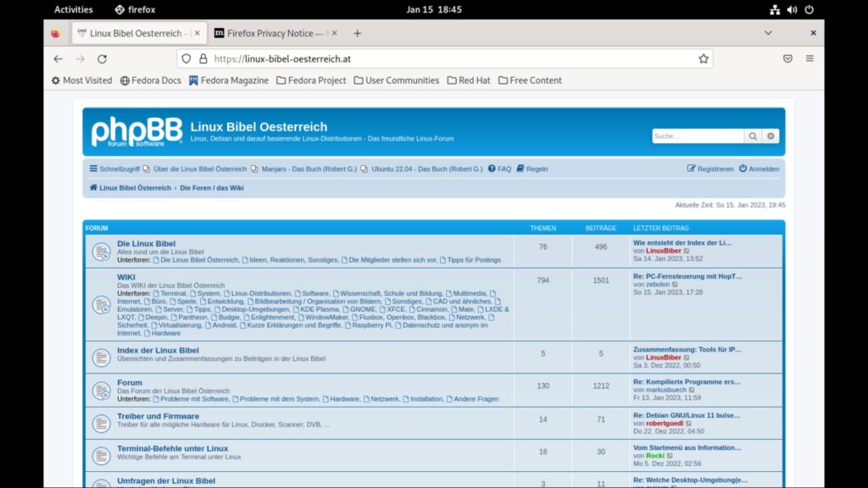The image size is (868, 488).
Task: Click Die Foren / das Wiki breadcrumb
Action: point(211,188)
